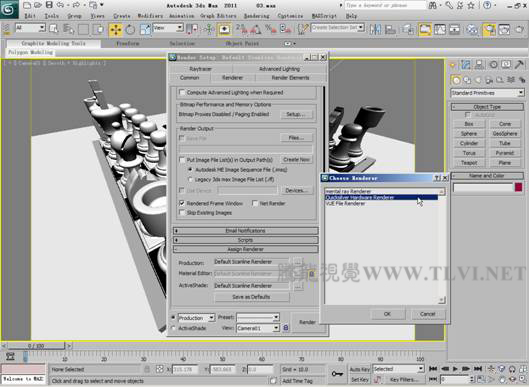Viewport: 529px width, 387px height.
Task: Switch to the Advanced Lighting tab
Action: [279, 69]
